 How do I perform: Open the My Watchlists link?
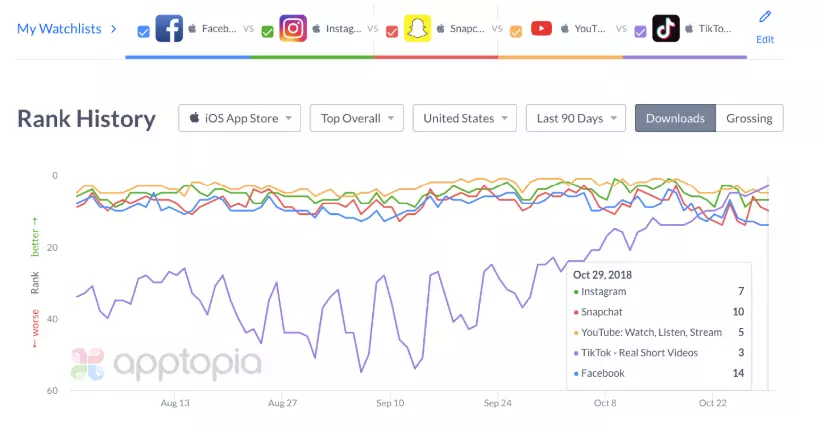pos(59,29)
